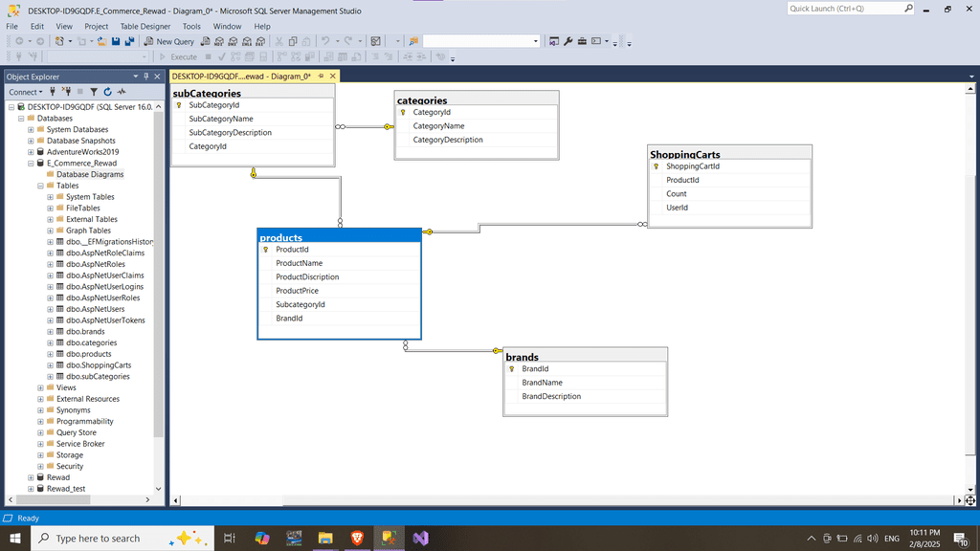Refresh the Object Explorer tree
The image size is (980, 551).
(x=107, y=92)
